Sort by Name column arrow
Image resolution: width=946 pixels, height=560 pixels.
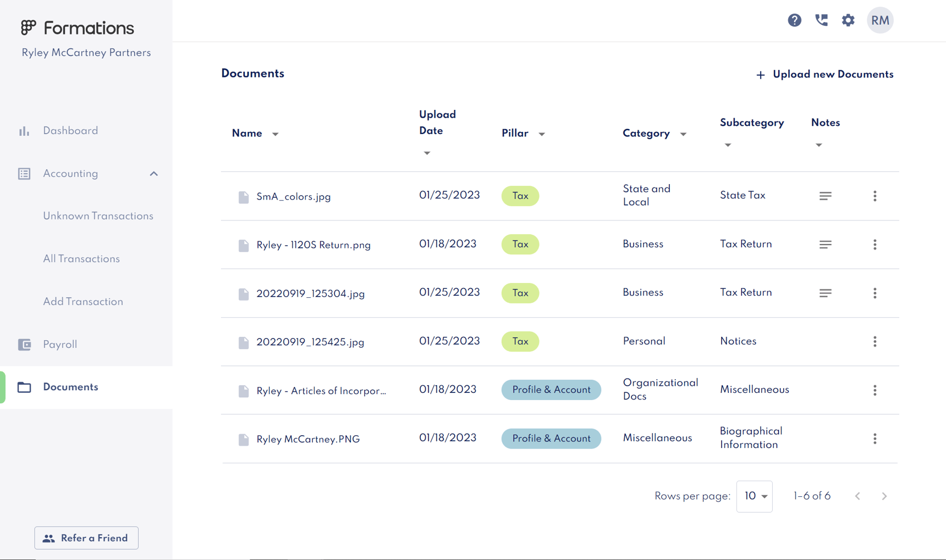(x=276, y=134)
